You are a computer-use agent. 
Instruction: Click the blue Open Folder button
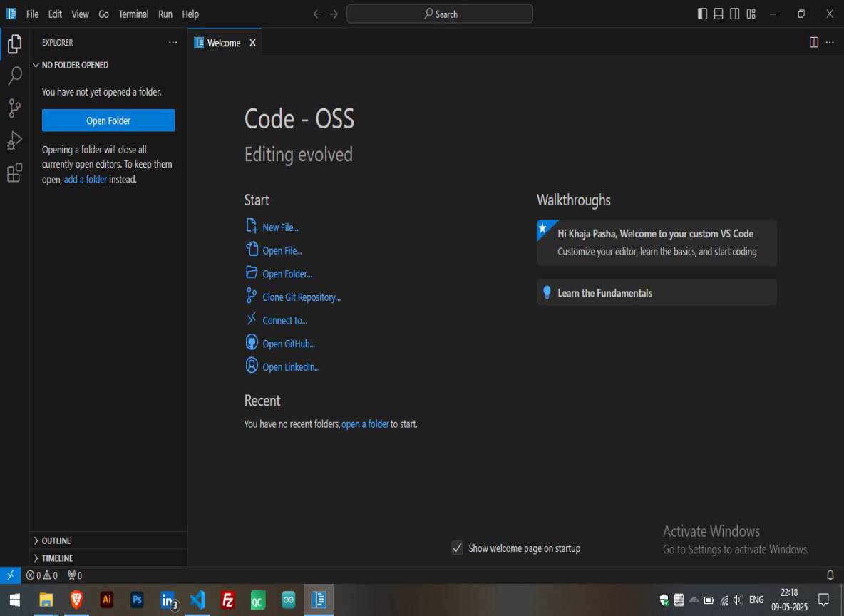coord(108,120)
